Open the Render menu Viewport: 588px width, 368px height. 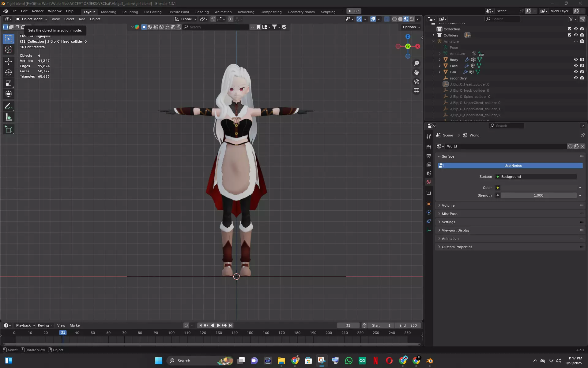tap(38, 11)
